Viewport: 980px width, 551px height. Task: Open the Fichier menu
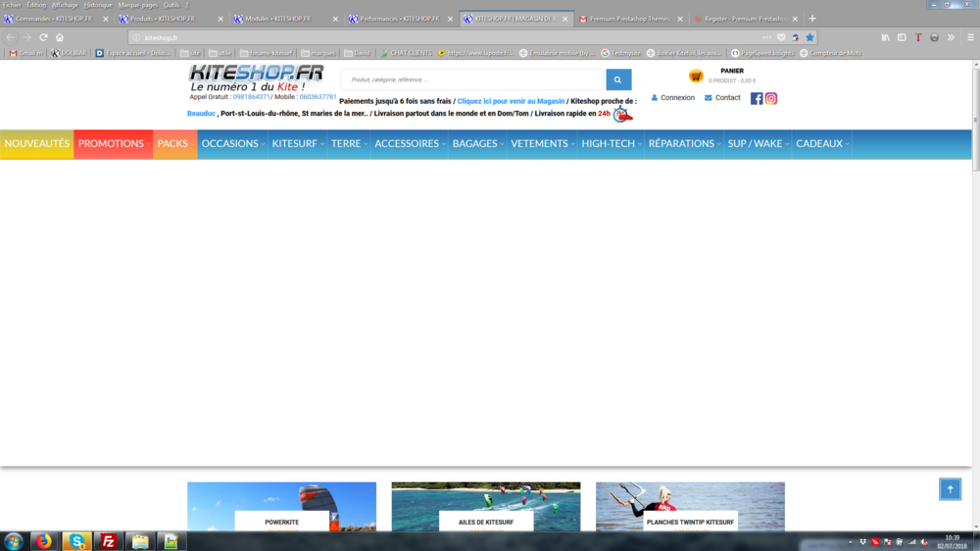click(12, 5)
